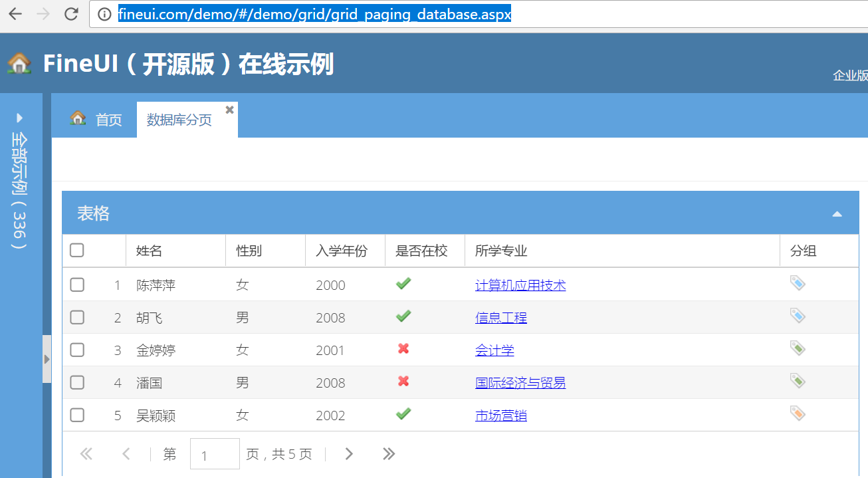Select the checkbox next to 吴颖颖
The image size is (868, 478).
pos(76,414)
